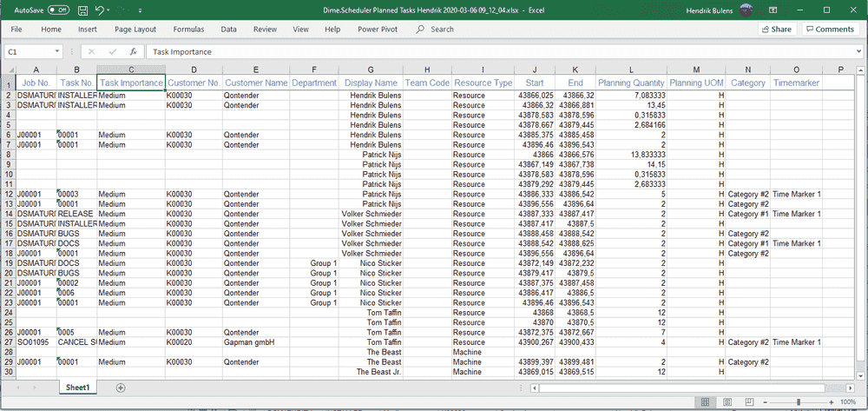Toggle the AutoSave switch
868x411 pixels.
pos(59,10)
